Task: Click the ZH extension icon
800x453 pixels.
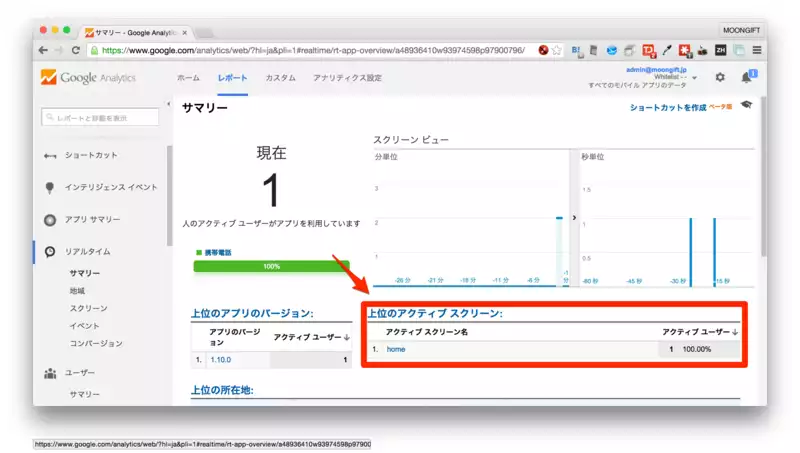Action: click(x=720, y=50)
